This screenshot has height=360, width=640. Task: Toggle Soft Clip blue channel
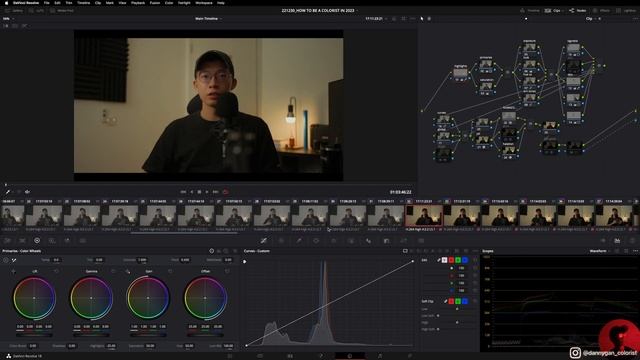(x=465, y=301)
